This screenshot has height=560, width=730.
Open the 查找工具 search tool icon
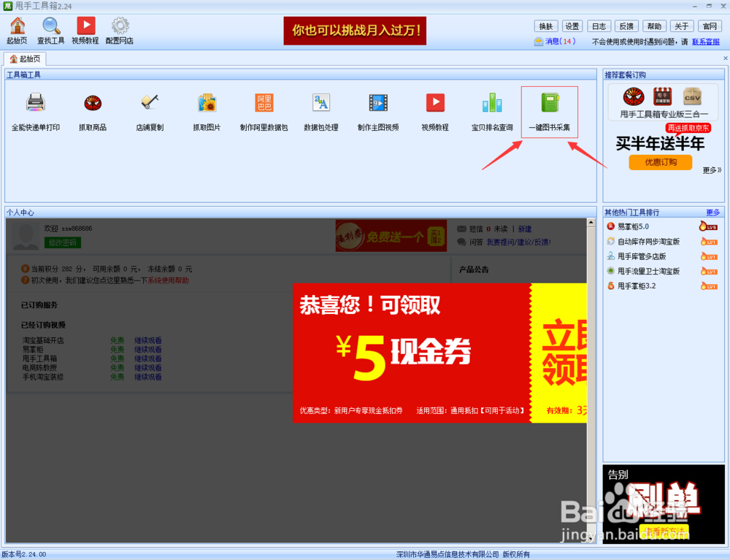click(51, 30)
